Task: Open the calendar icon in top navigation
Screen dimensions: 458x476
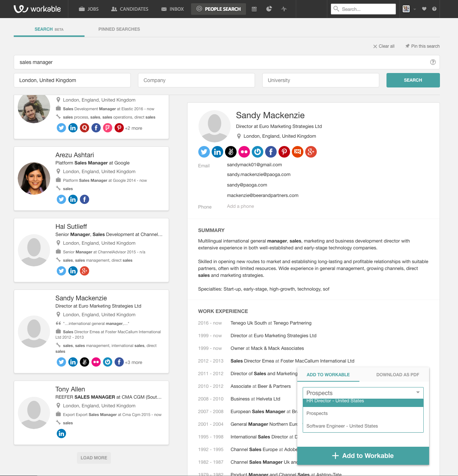Action: (254, 9)
